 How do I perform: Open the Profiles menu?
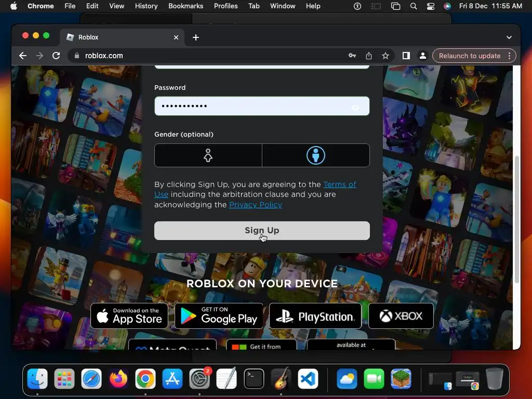point(225,6)
